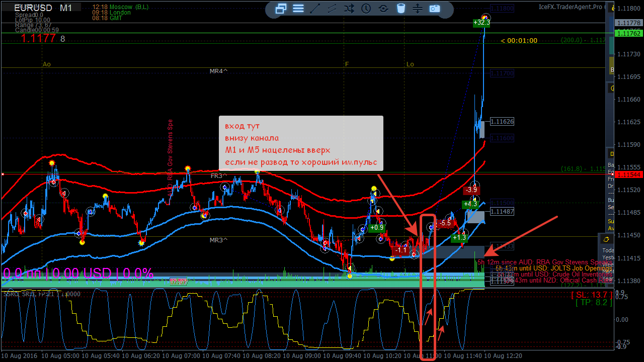Click the 1.11700 price level box
Image resolution: width=644 pixels, height=362 pixels.
[502, 73]
